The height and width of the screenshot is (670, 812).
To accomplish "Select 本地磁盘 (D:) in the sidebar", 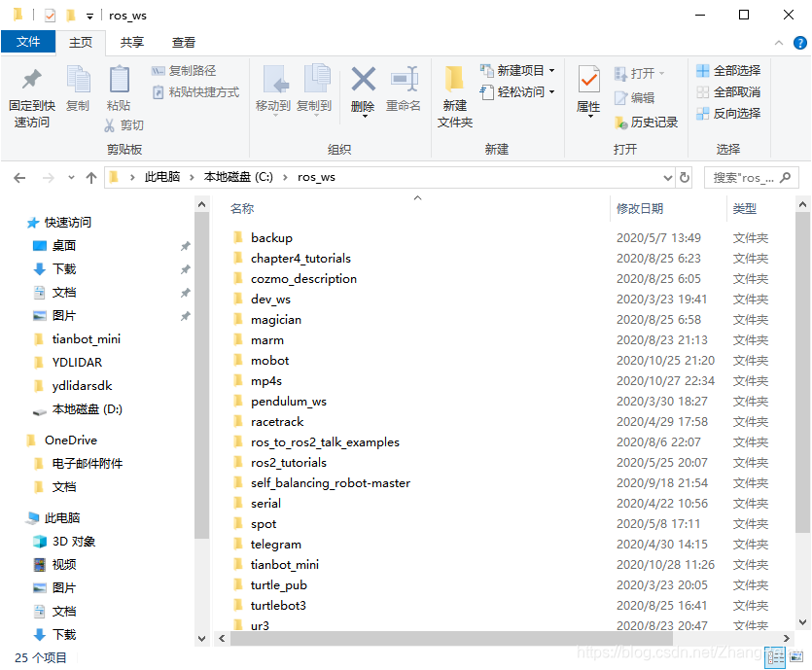I will point(87,409).
